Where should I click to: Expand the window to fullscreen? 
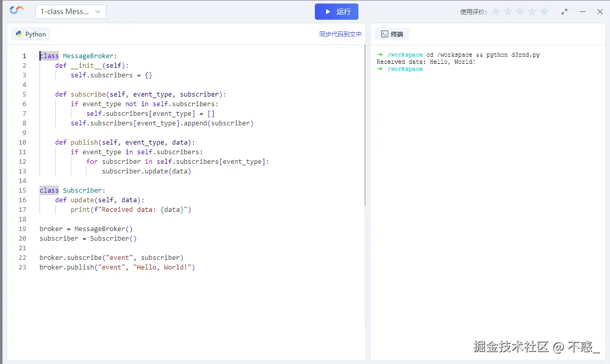point(564,12)
